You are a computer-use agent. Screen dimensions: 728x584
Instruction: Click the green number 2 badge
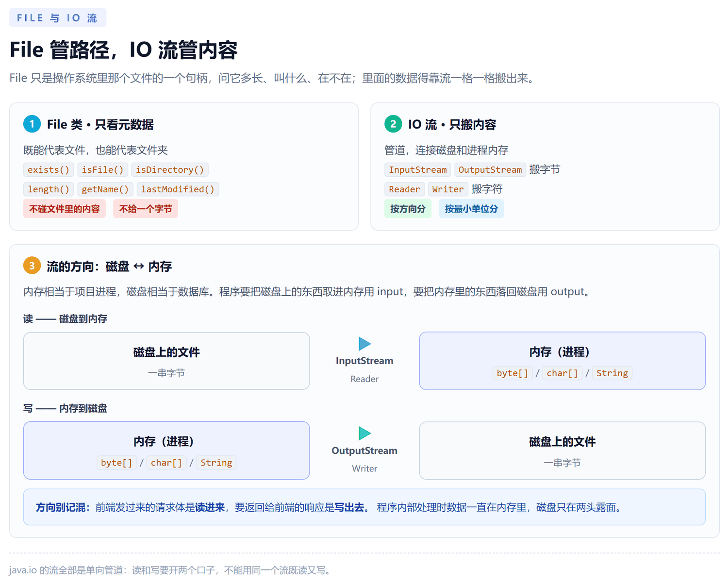[x=393, y=124]
